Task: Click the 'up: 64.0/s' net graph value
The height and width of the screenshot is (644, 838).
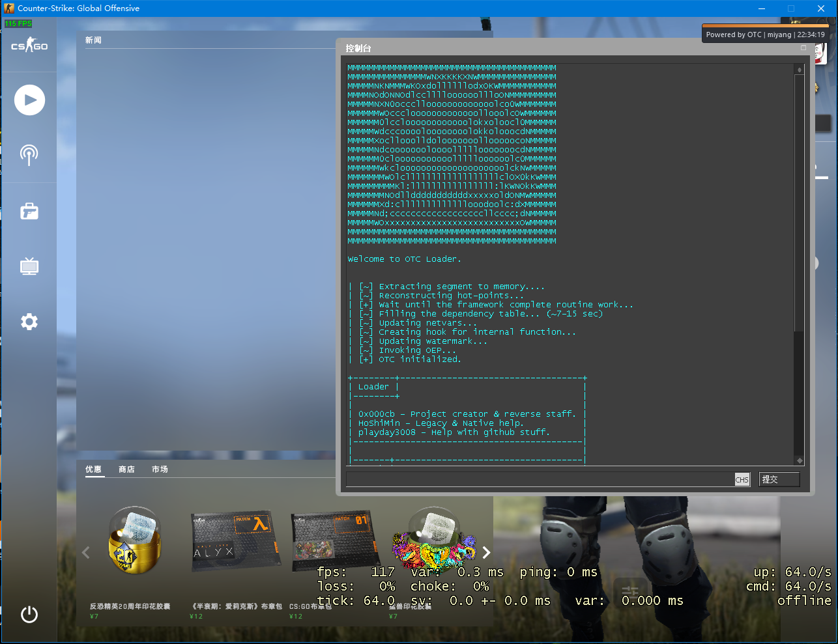Action: click(792, 572)
